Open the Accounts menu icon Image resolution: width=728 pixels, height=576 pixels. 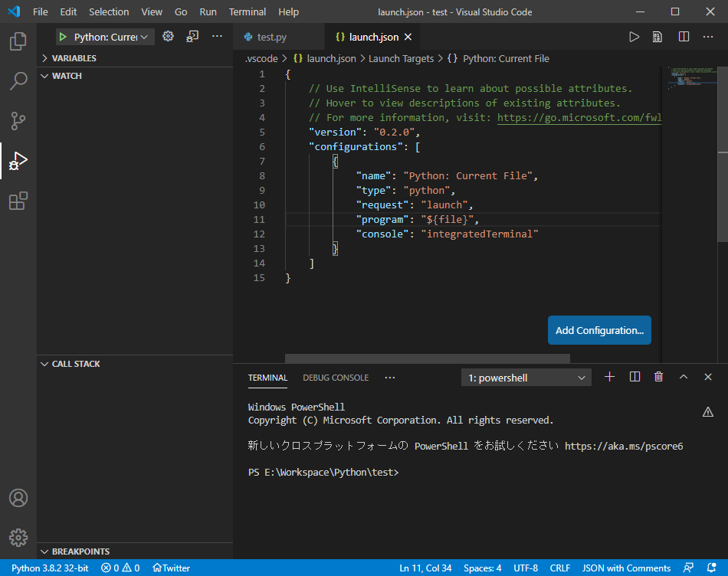coord(18,498)
